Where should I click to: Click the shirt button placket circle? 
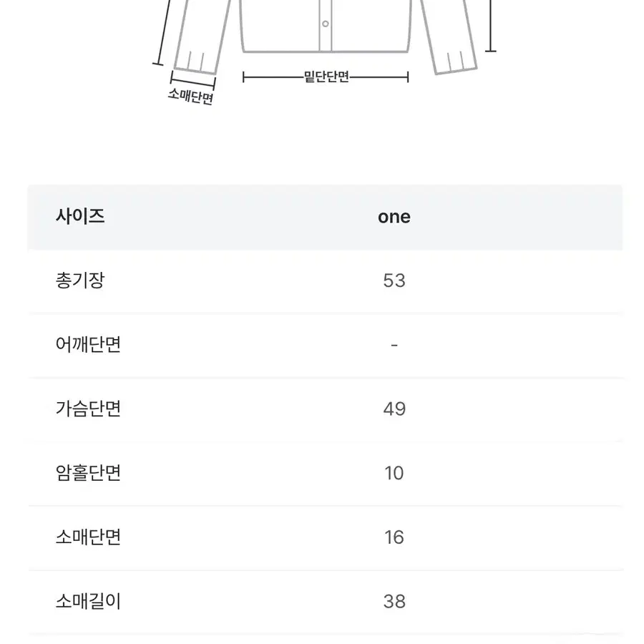[326, 24]
